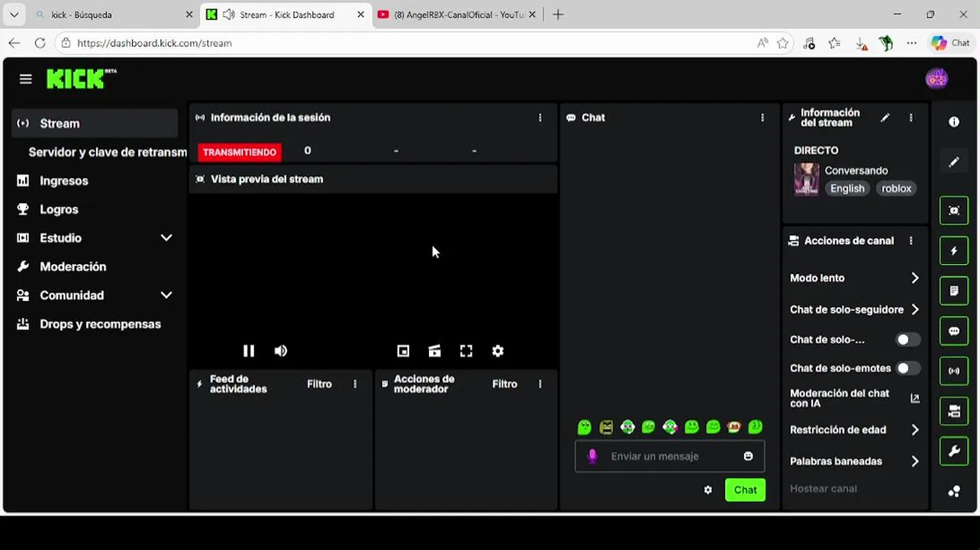Toggle stream preview widget in right sidebar
Screen dimensions: 980x550
pos(954,211)
